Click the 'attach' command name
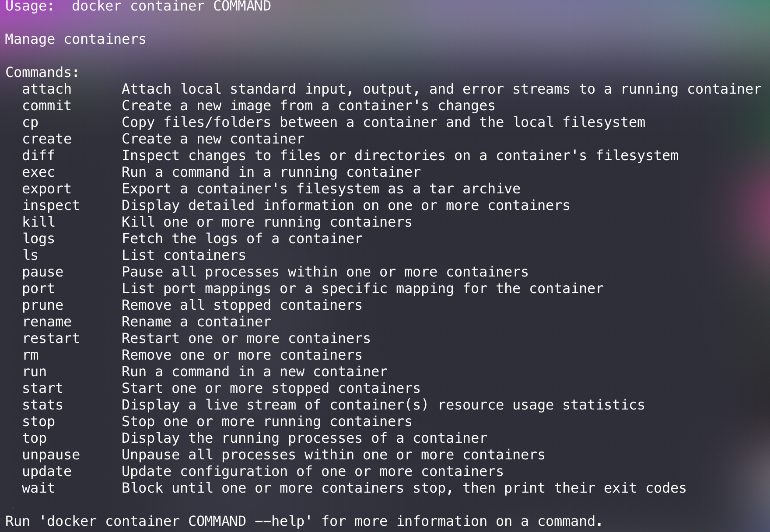This screenshot has width=770, height=532. pyautogui.click(x=46, y=89)
